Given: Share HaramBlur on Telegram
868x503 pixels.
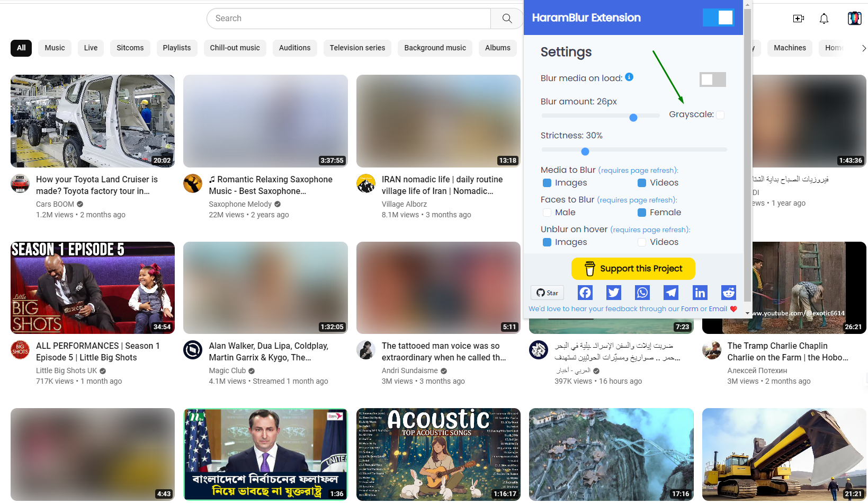Looking at the screenshot, I should tap(671, 293).
